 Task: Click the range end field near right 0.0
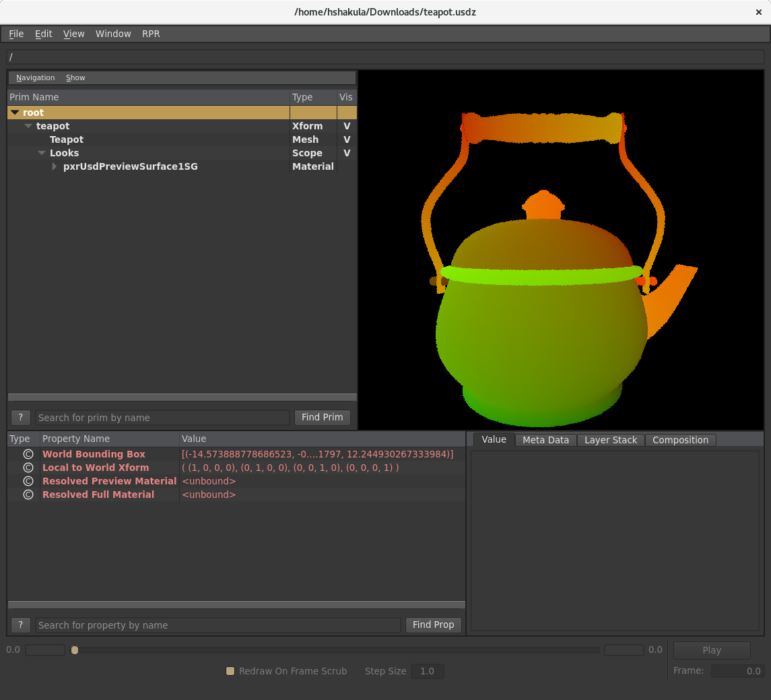click(624, 650)
